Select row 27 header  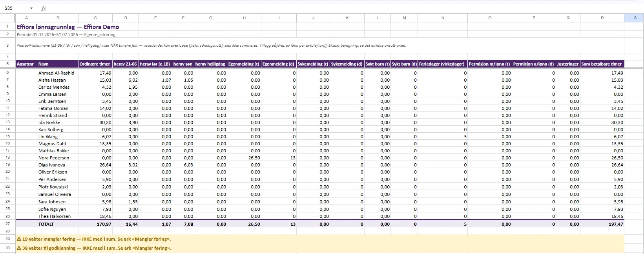click(7, 224)
